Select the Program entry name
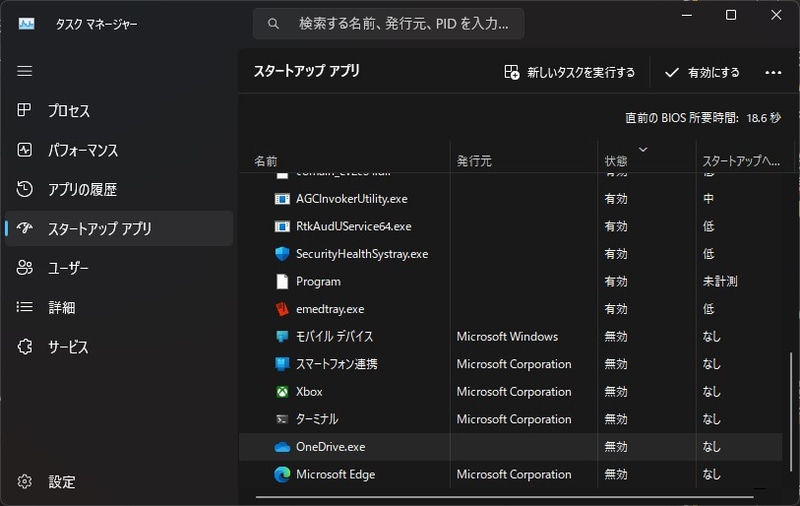This screenshot has height=506, width=800. (318, 282)
